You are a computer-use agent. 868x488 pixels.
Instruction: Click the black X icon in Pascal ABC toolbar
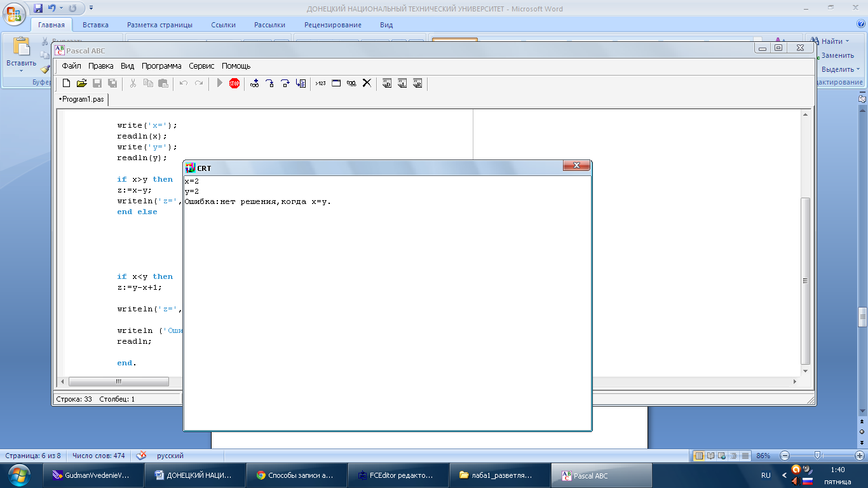[x=367, y=83]
